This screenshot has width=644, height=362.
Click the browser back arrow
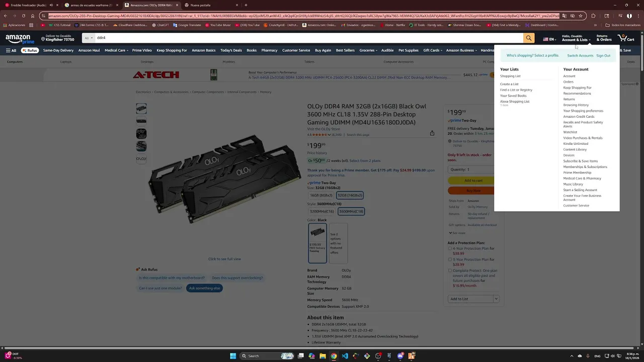pyautogui.click(x=6, y=16)
